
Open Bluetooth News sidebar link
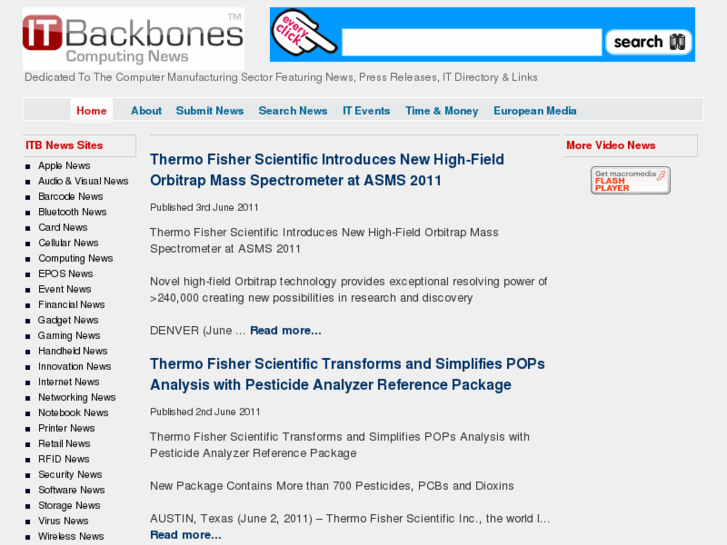pyautogui.click(x=72, y=212)
